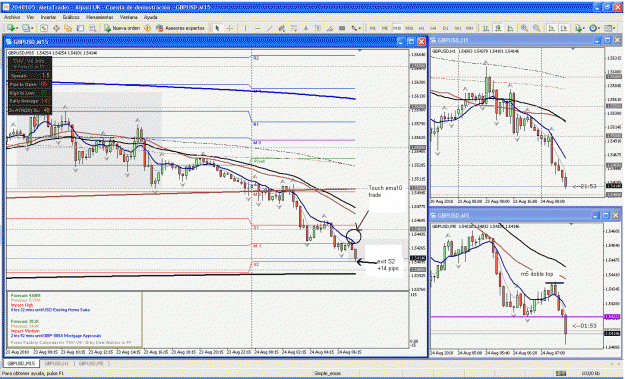Toggle chart shift from right border
625x379 pixels.
click(564, 28)
